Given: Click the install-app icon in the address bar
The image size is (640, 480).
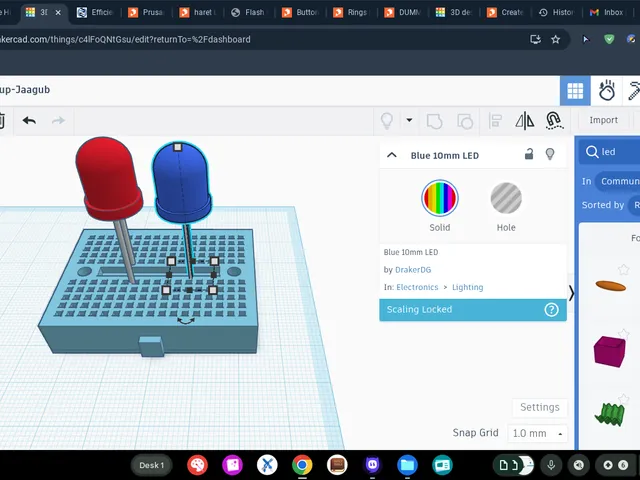Looking at the screenshot, I should point(535,40).
